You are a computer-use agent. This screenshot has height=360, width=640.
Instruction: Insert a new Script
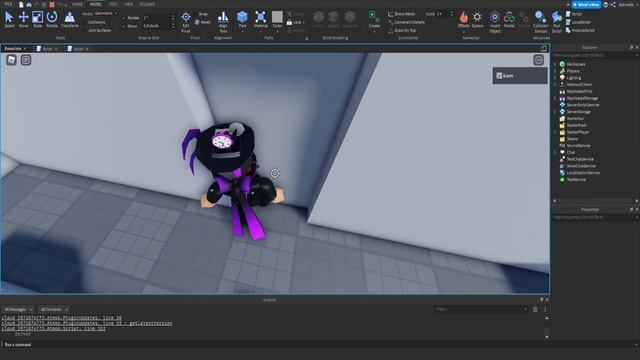(574, 14)
